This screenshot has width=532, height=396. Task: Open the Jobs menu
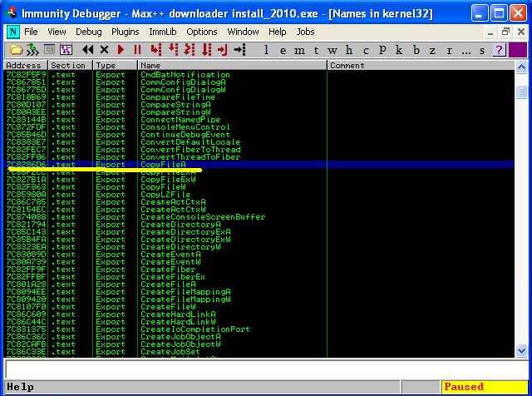[x=305, y=32]
